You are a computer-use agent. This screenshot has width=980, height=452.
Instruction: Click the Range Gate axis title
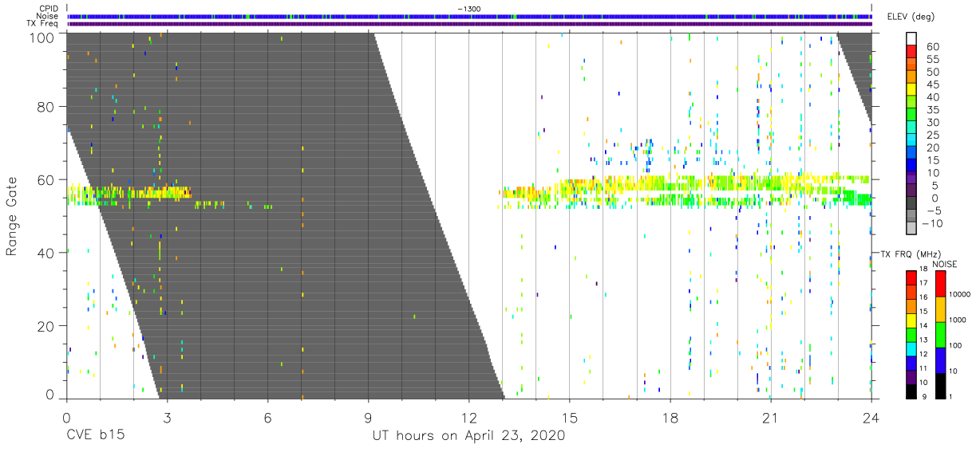[x=12, y=216]
